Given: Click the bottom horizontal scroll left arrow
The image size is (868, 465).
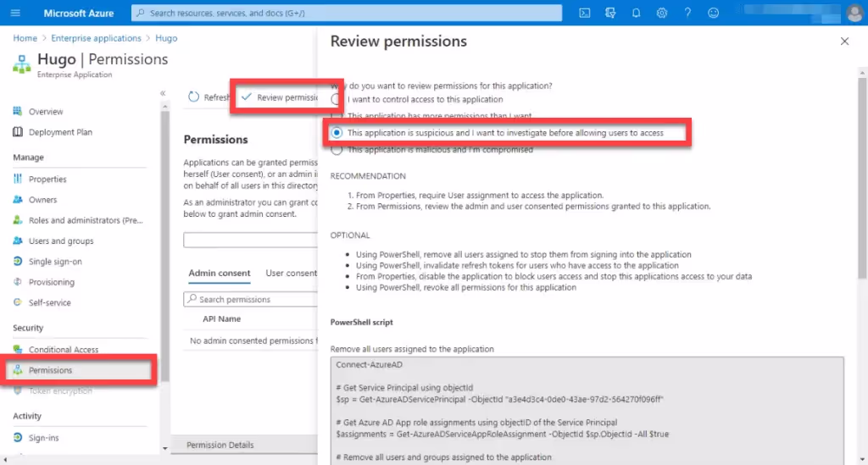Looking at the screenshot, I should [5, 460].
